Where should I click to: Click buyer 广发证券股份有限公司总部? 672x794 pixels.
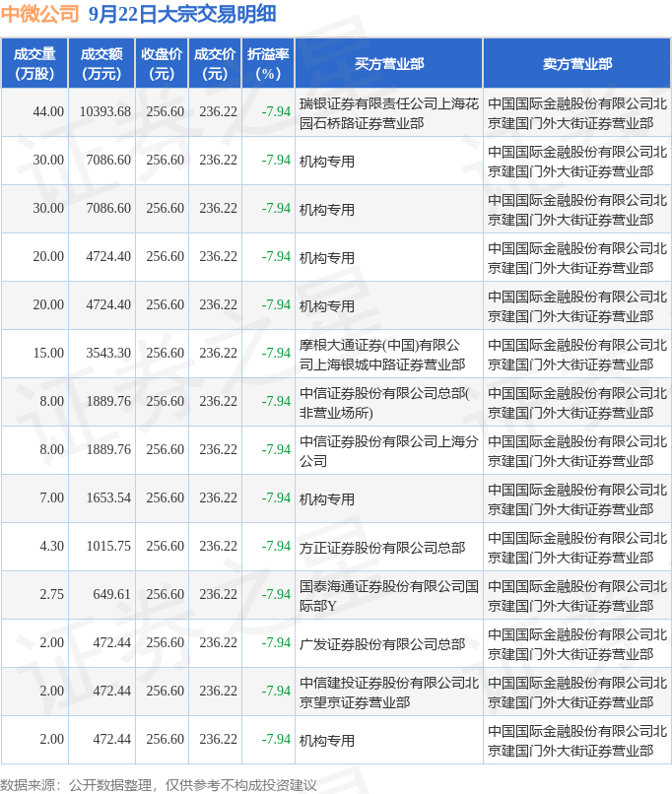[382, 644]
